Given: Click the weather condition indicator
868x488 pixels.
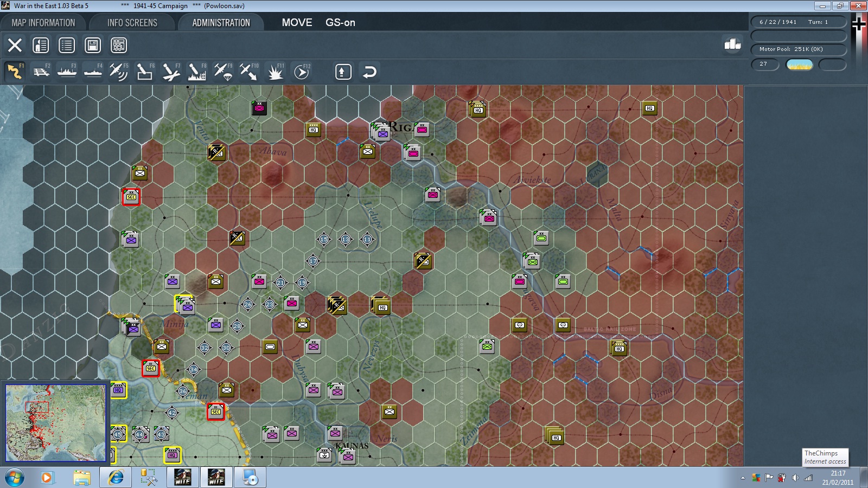Looking at the screenshot, I should tap(800, 65).
